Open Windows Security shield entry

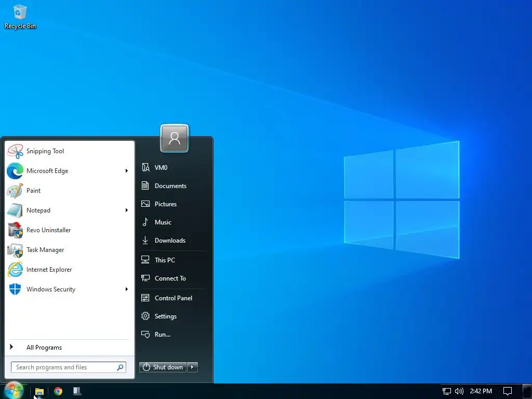(64, 289)
